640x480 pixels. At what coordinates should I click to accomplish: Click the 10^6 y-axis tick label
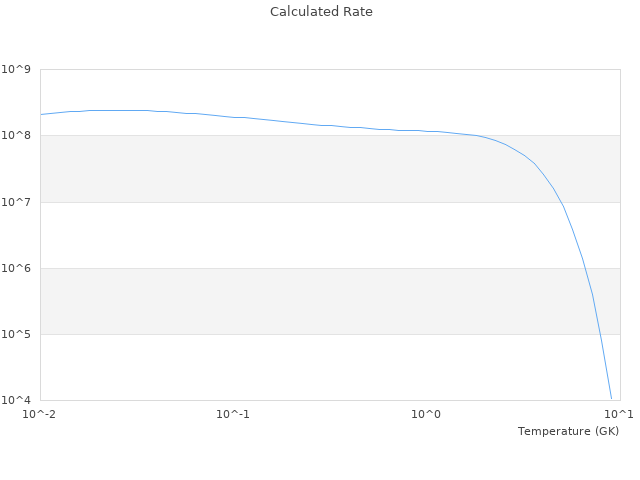[16, 268]
